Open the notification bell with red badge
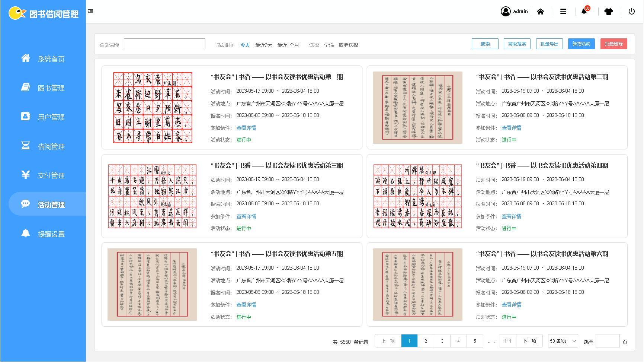Image resolution: width=644 pixels, height=362 pixels. click(584, 12)
